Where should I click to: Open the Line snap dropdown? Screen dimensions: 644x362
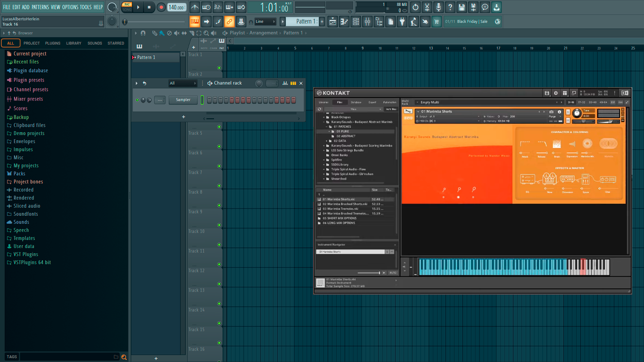click(265, 22)
